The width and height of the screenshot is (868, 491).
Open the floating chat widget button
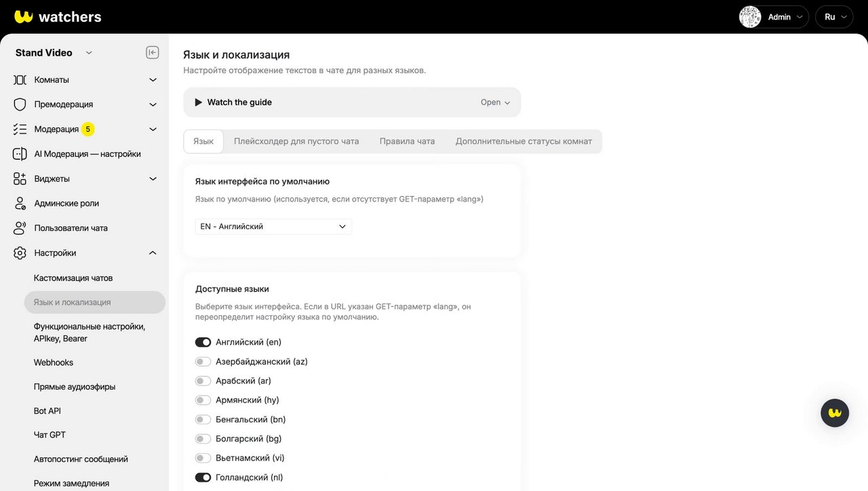[835, 412]
